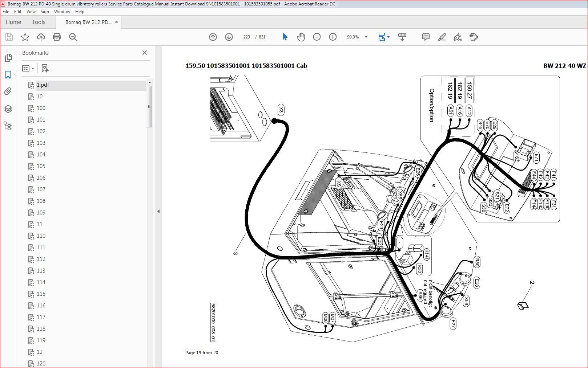Image resolution: width=588 pixels, height=368 pixels.
Task: Open the zoom level dropdown
Action: click(366, 37)
